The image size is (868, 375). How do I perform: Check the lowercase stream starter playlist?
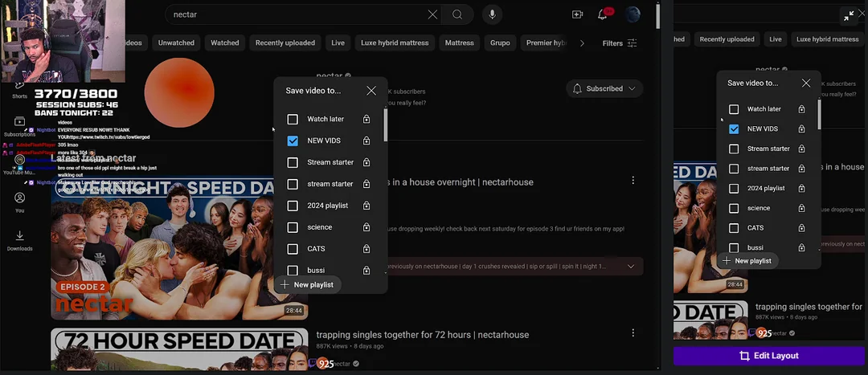[x=293, y=184]
